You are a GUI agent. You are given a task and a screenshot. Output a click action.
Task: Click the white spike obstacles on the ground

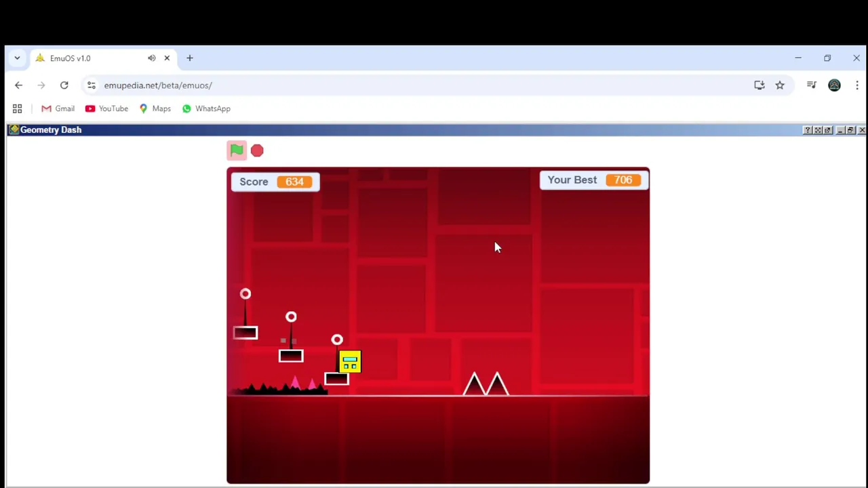click(486, 384)
